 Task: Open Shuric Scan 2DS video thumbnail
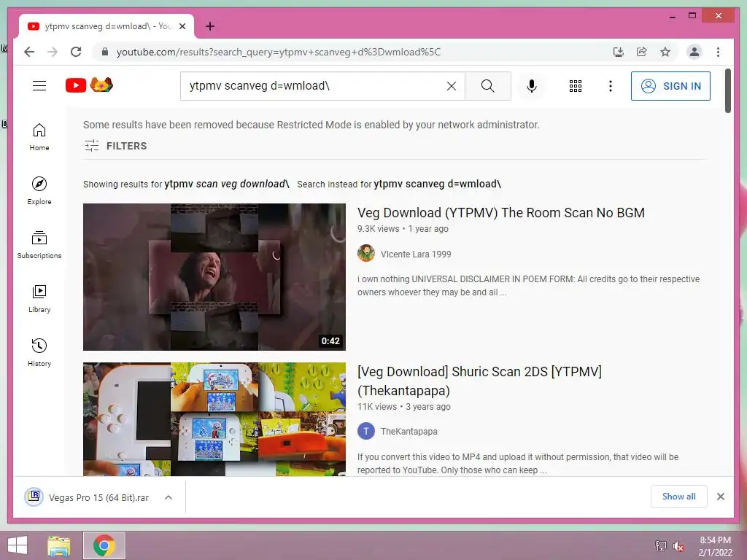point(214,419)
